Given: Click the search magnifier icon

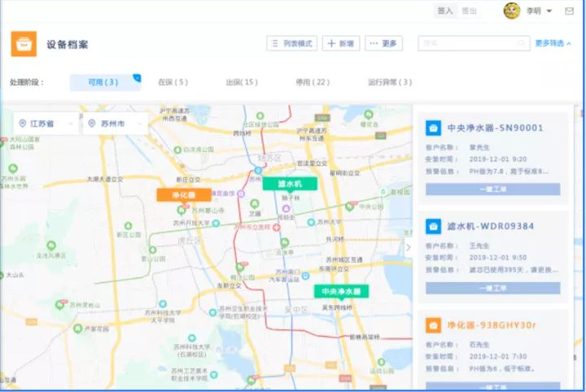Looking at the screenshot, I should 522,43.
